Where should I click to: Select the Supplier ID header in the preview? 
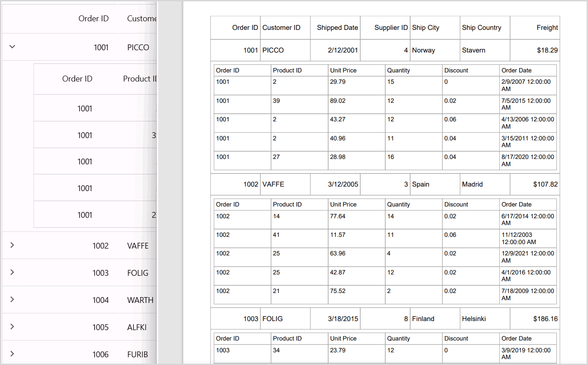tap(390, 27)
